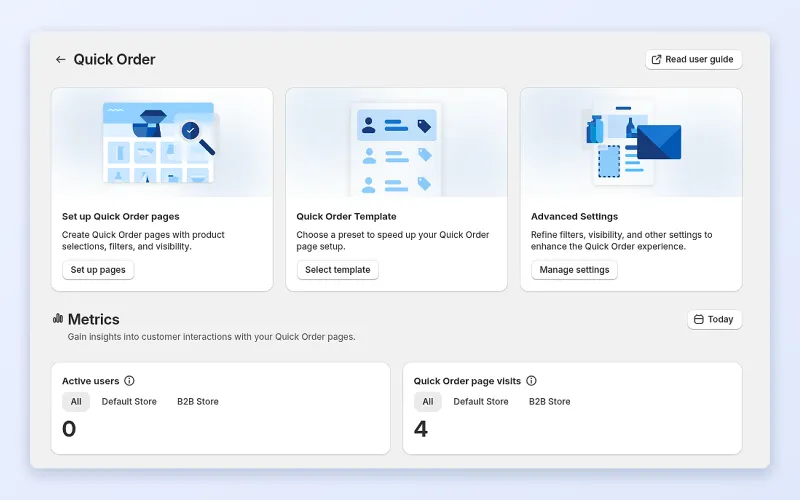
Task: Open the Read user guide link
Action: (693, 60)
